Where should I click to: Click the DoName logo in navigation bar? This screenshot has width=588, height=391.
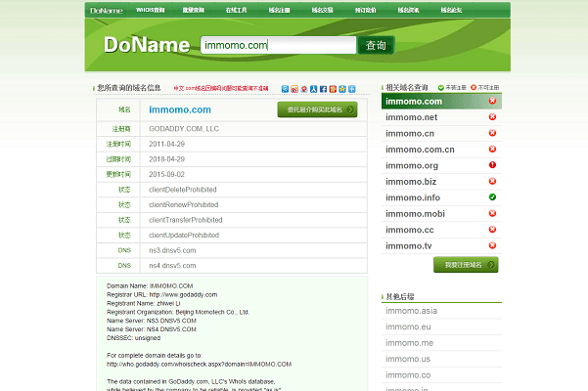[107, 11]
